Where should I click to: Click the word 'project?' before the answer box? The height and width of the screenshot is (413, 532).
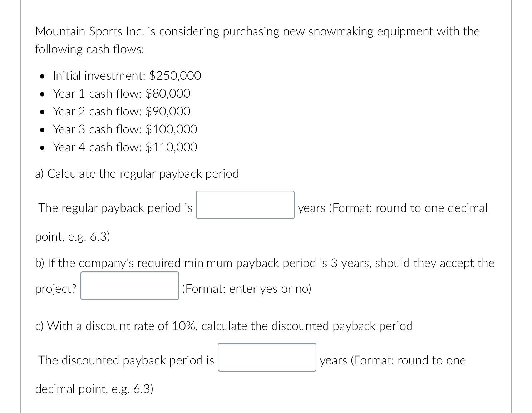[x=55, y=289]
